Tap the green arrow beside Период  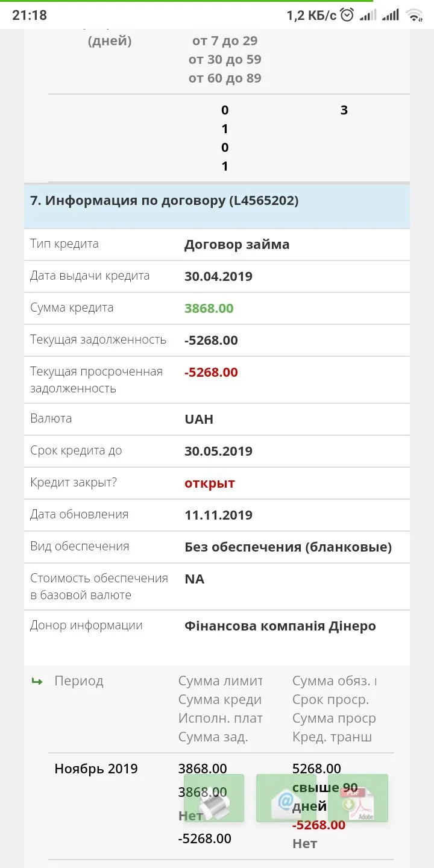[37, 681]
